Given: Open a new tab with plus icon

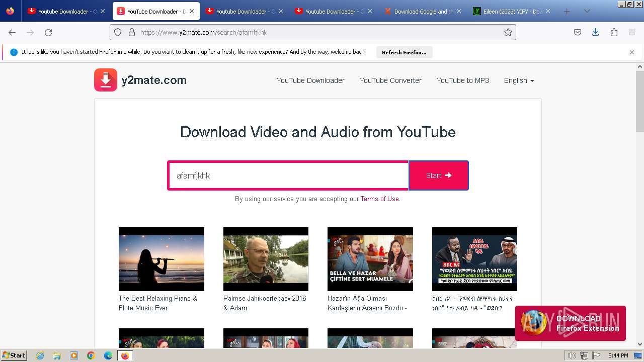Looking at the screenshot, I should coord(567,11).
